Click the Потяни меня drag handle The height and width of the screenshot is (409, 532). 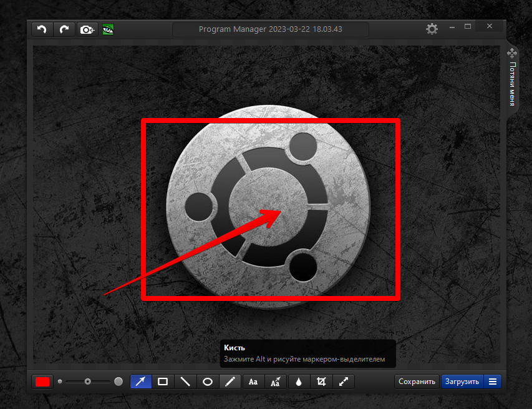(x=512, y=79)
